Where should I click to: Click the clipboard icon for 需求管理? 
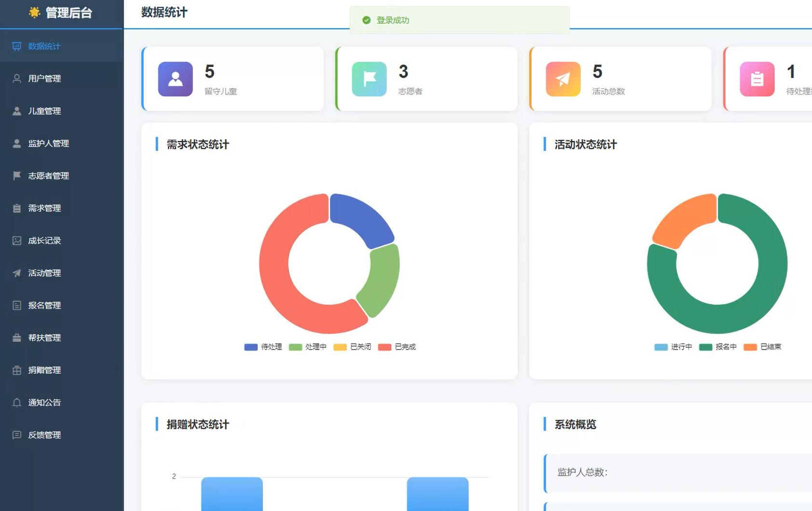click(x=17, y=208)
